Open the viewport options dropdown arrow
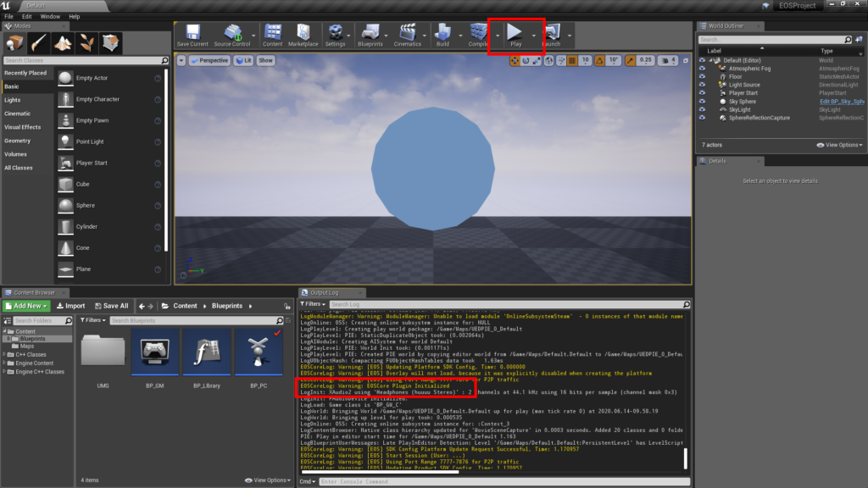 click(181, 60)
